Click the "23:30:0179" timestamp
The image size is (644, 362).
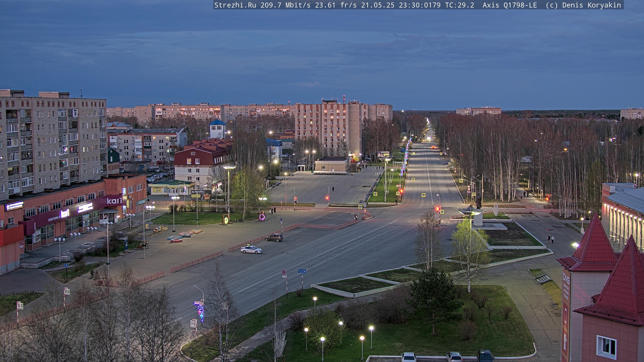click(x=419, y=5)
